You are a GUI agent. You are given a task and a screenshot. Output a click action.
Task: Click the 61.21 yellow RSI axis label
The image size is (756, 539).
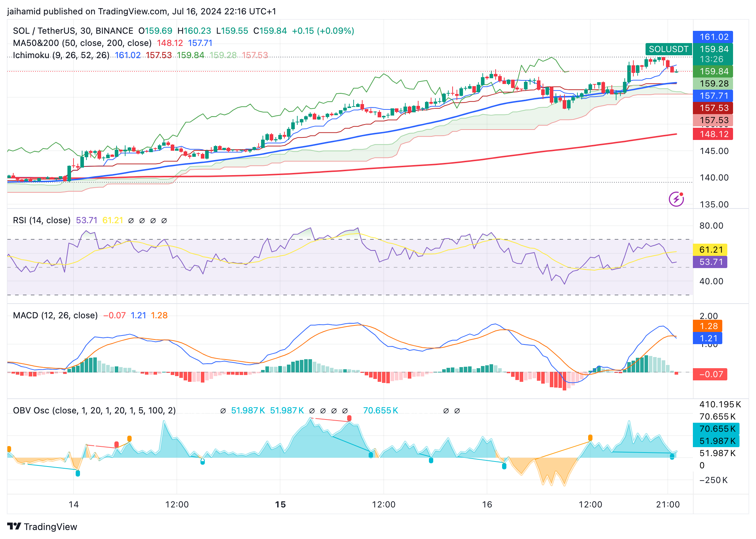(x=710, y=250)
